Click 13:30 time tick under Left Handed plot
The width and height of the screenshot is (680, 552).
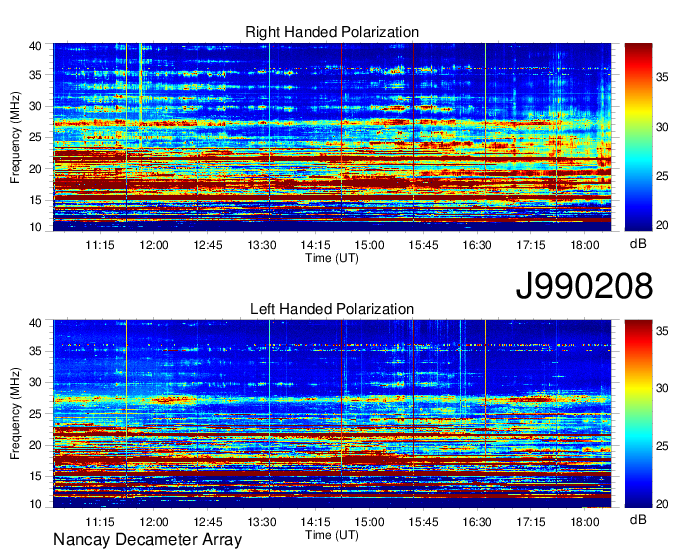[x=262, y=521]
